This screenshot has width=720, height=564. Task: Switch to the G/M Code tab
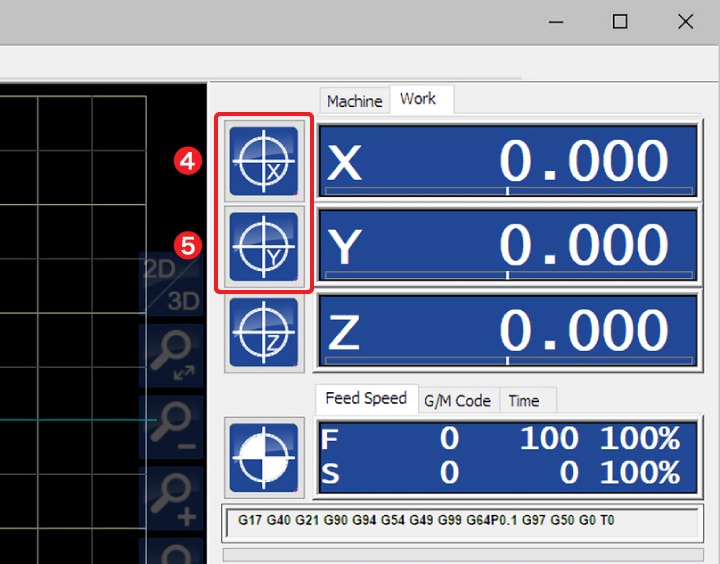click(457, 400)
